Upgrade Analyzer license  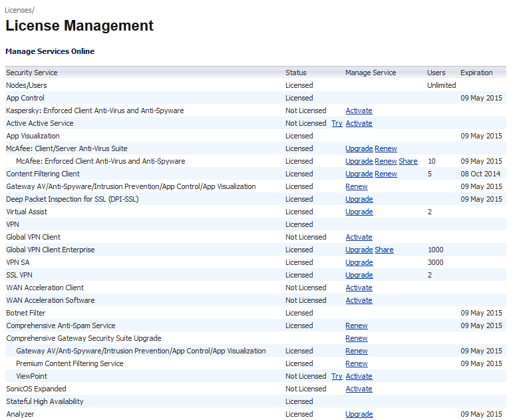click(x=359, y=414)
